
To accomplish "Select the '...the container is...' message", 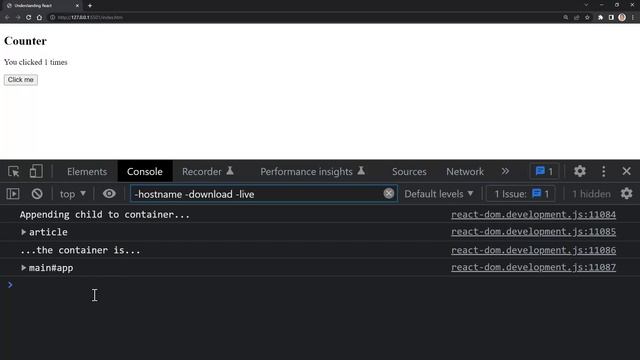I will tap(80, 250).
